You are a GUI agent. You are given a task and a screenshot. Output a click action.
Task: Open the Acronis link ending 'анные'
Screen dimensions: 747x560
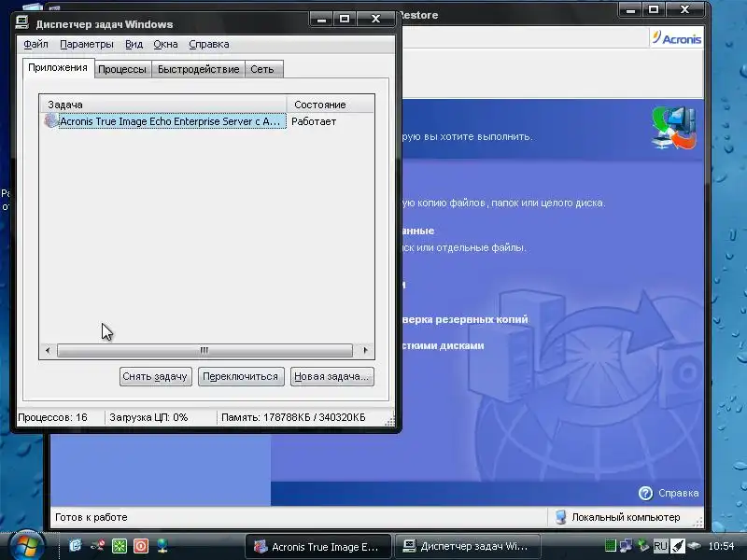(x=418, y=231)
